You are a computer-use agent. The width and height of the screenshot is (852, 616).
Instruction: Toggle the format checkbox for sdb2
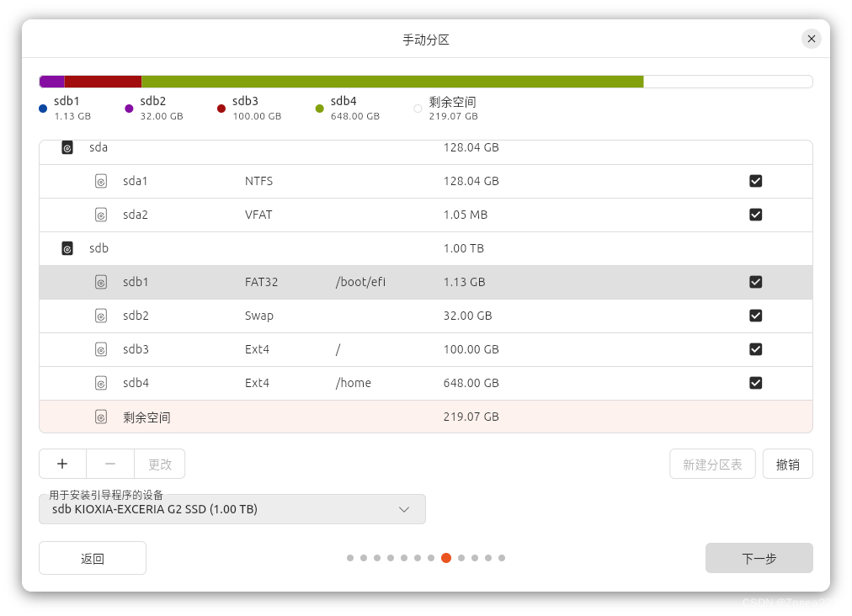click(755, 316)
